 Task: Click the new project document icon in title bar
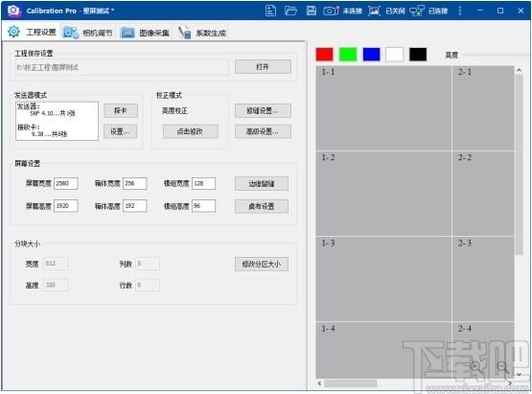(270, 11)
